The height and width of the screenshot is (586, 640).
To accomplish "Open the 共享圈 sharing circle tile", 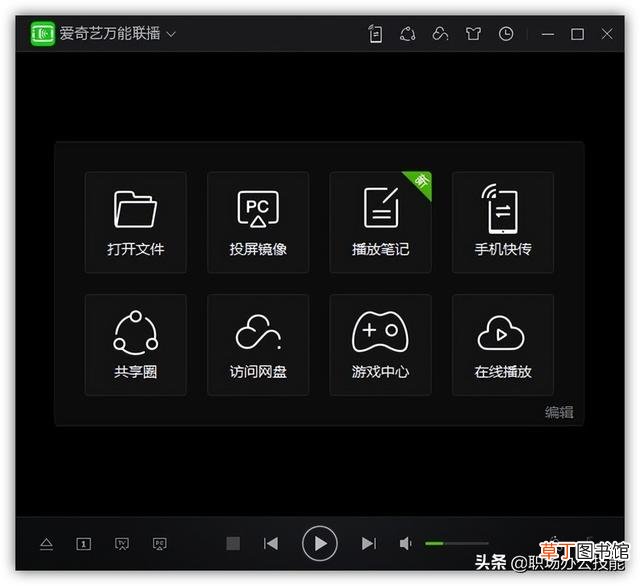I will point(136,344).
